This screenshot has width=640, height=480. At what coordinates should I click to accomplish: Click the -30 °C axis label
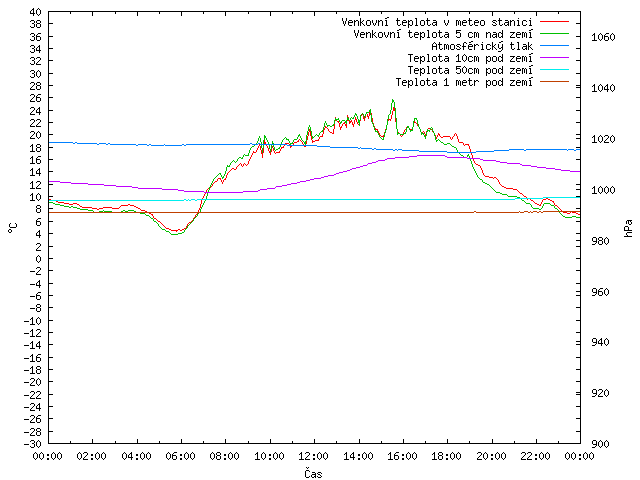point(33,444)
